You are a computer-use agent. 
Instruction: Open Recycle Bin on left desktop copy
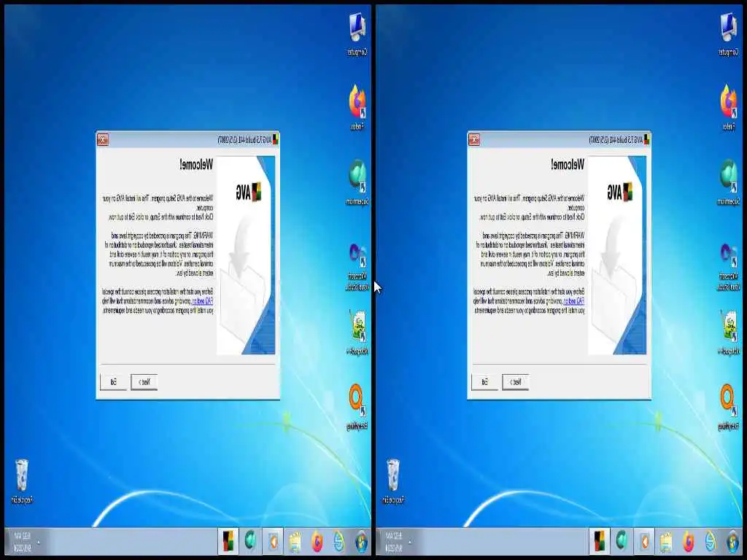[22, 481]
